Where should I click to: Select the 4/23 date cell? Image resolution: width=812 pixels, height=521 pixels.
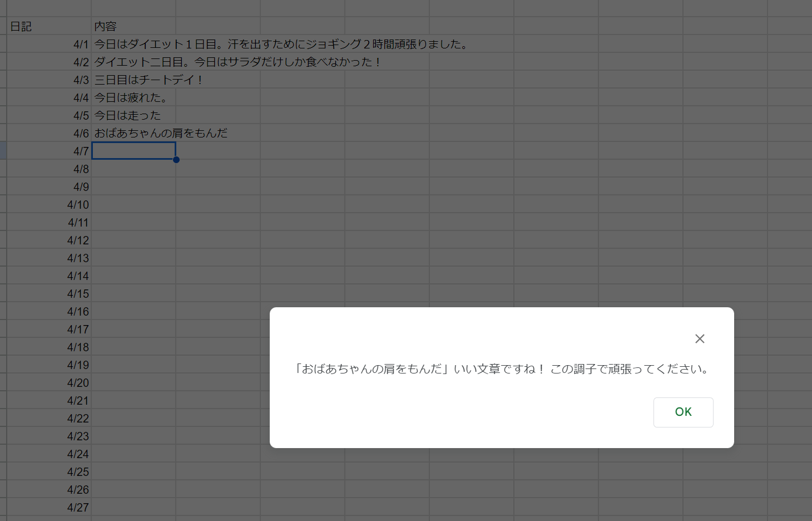(49, 436)
